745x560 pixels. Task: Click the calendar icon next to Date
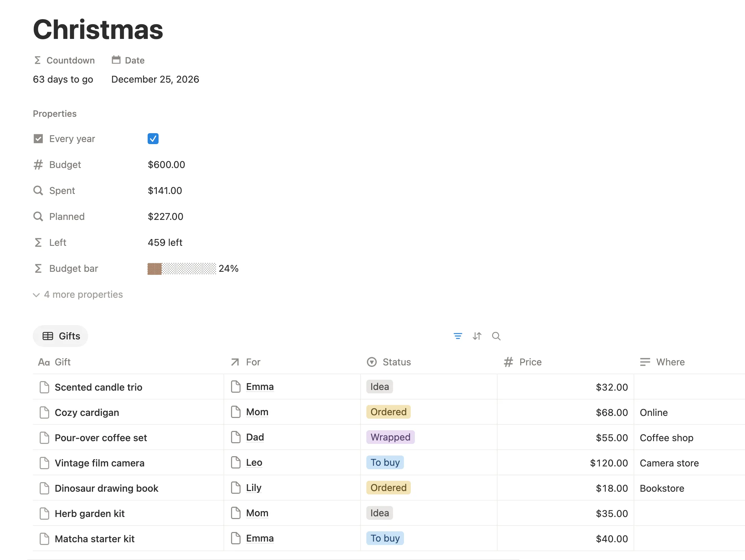click(x=116, y=60)
